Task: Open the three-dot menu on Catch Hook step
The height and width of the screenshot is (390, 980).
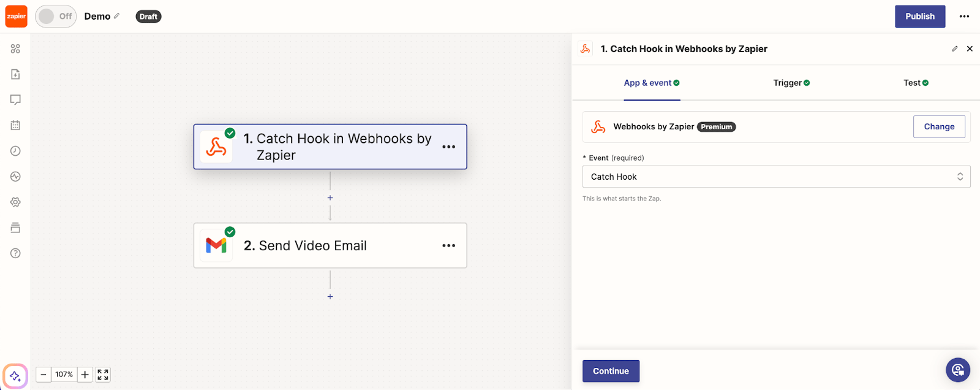Action: [x=448, y=147]
